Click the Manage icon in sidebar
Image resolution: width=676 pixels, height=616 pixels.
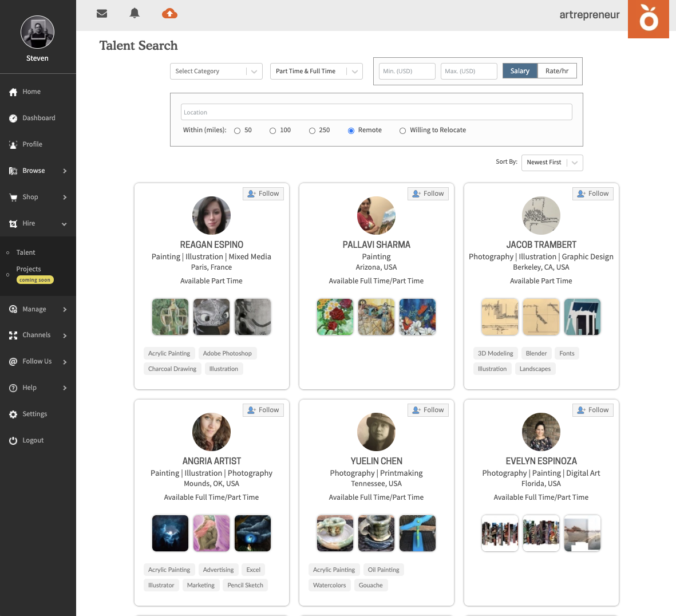13,309
